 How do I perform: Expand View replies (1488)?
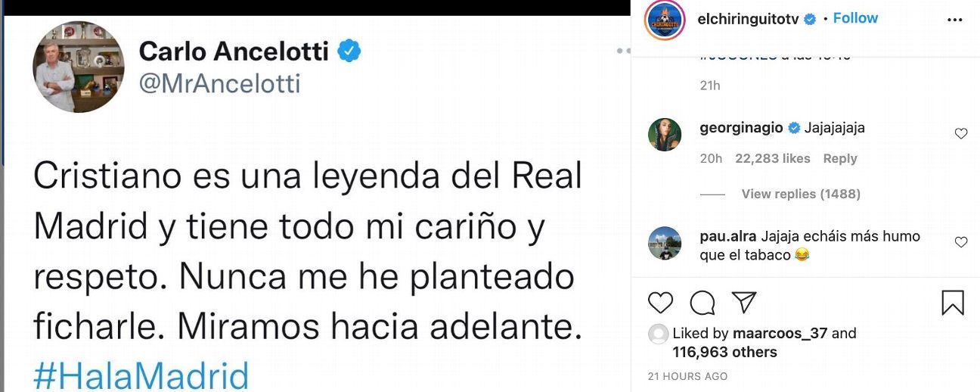(801, 194)
